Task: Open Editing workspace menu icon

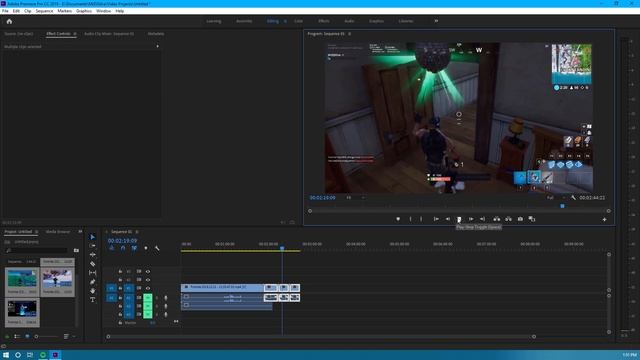Action: (x=285, y=21)
